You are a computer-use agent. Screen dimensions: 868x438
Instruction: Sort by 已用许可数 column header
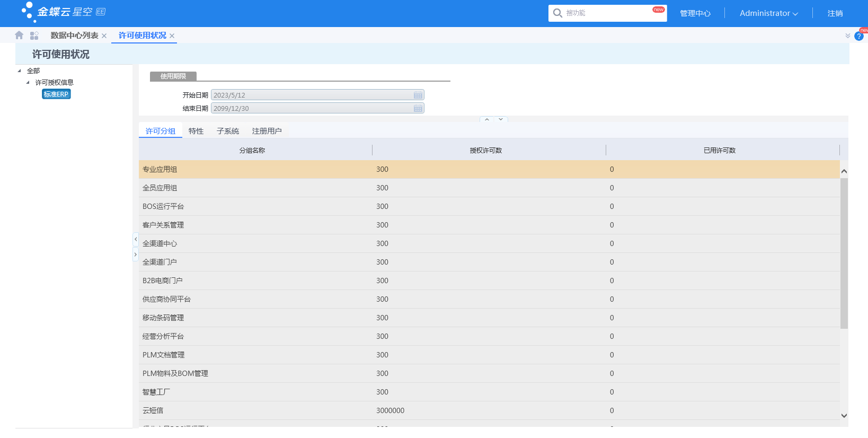720,151
